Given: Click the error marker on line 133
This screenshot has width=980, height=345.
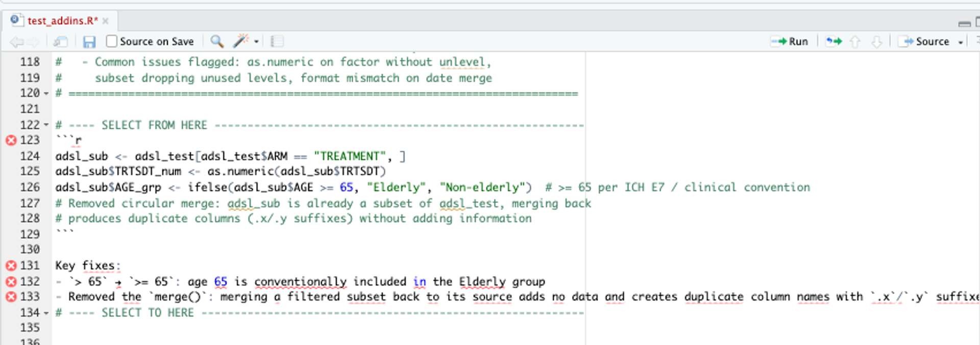Looking at the screenshot, I should 11,297.
